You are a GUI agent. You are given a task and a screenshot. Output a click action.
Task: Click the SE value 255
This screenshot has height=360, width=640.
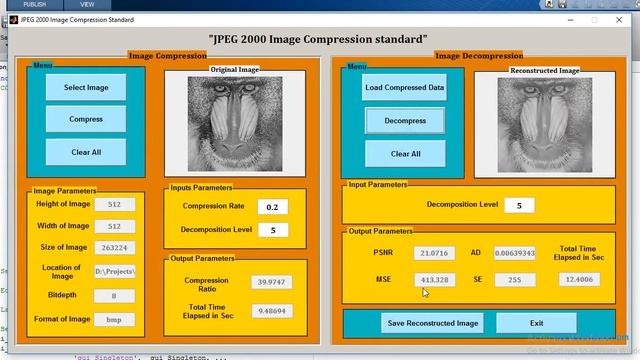[515, 280]
